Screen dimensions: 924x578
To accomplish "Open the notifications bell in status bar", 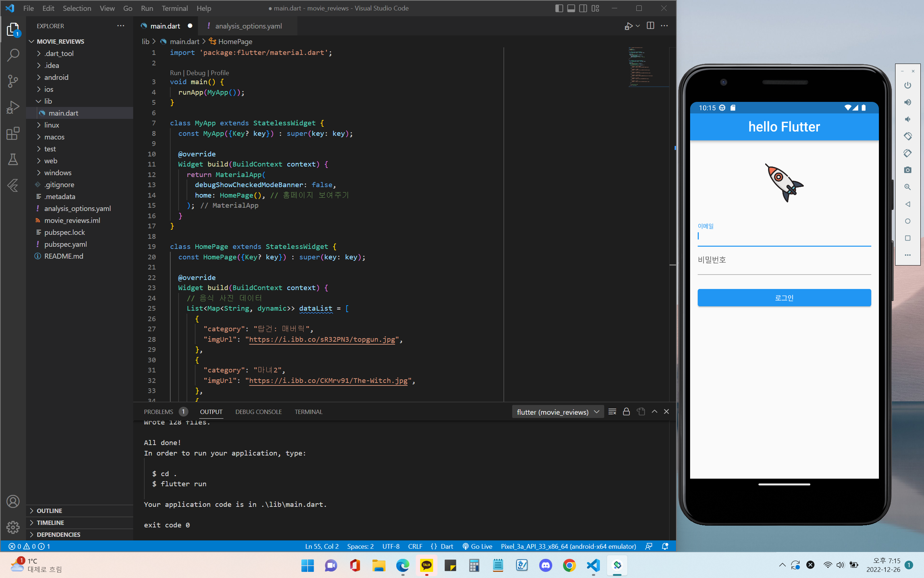I will point(665,546).
